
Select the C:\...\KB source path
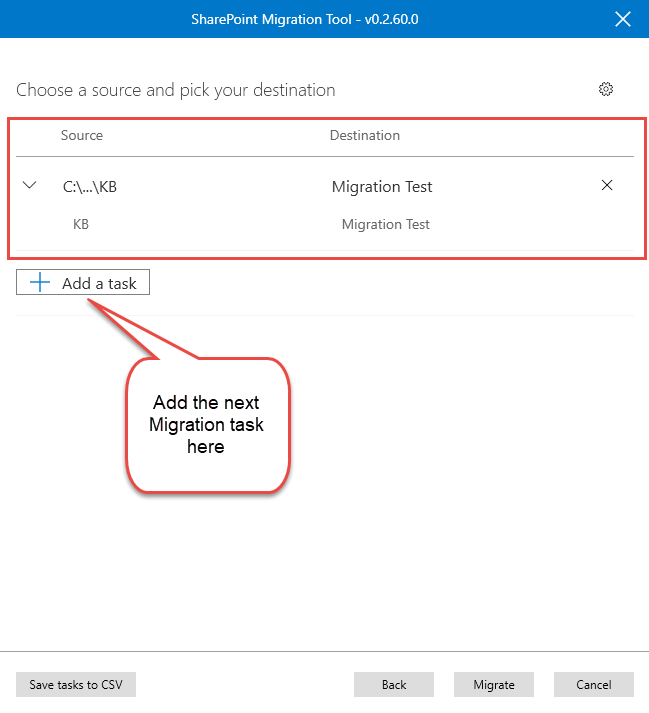(89, 186)
